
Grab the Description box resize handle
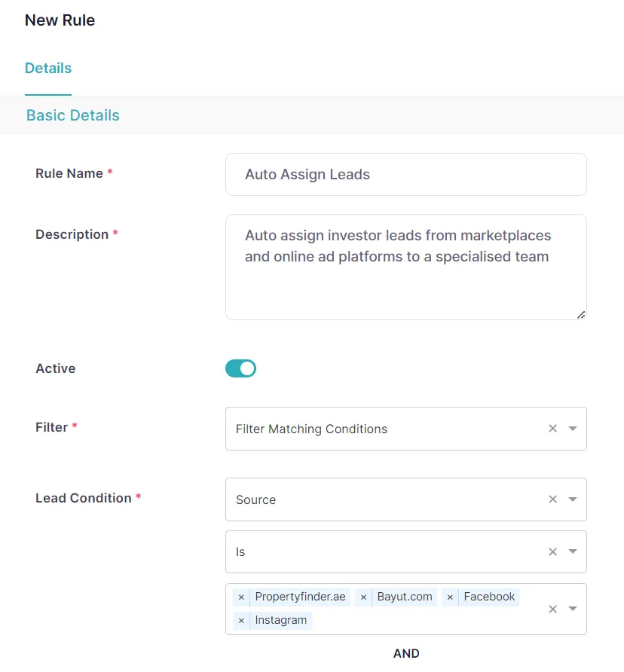point(581,315)
